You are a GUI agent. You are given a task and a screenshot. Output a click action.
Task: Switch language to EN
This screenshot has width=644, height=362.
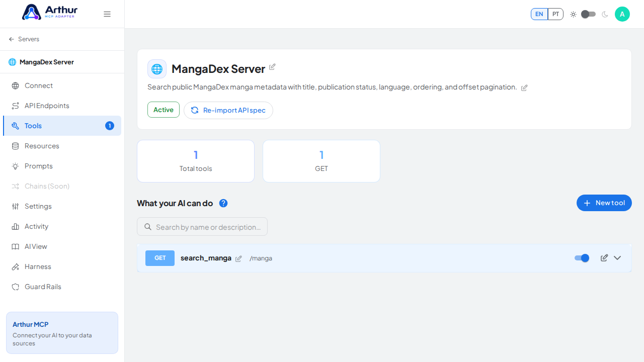click(x=539, y=14)
